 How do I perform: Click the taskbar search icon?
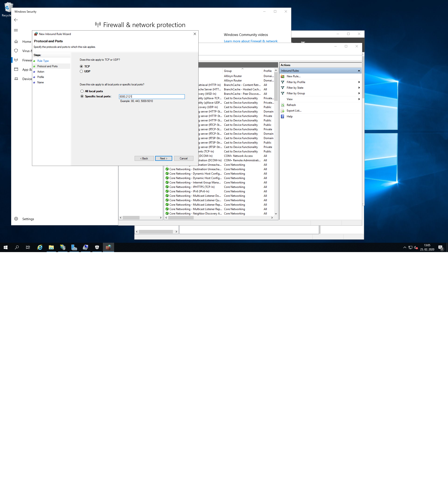coord(17,247)
